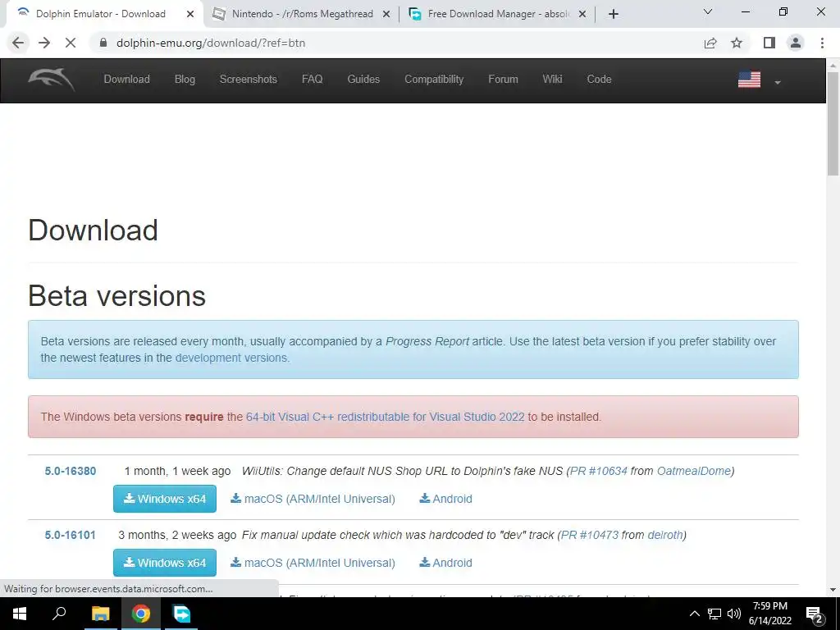Click the taskbar clock showing 7:59 PM
This screenshot has width=840, height=630.
pyautogui.click(x=769, y=614)
